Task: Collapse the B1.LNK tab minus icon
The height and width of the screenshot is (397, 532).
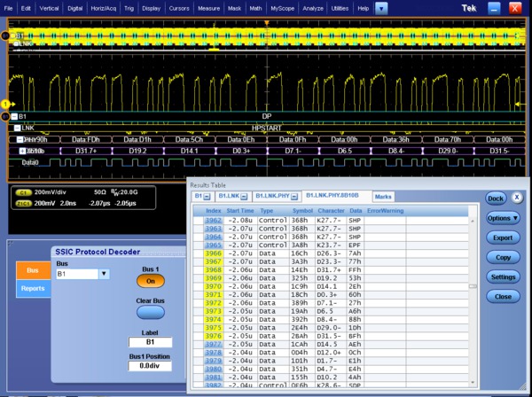Action: [245, 197]
